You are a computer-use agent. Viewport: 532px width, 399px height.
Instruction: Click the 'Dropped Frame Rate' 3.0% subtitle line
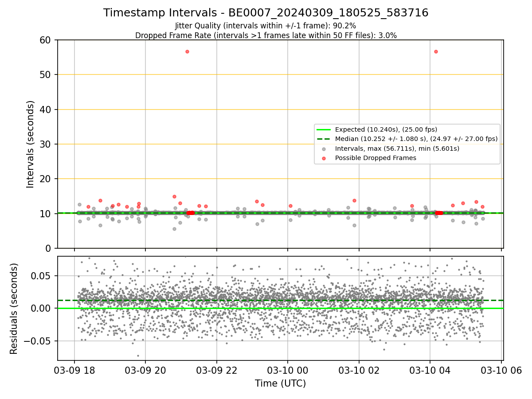(x=266, y=35)
